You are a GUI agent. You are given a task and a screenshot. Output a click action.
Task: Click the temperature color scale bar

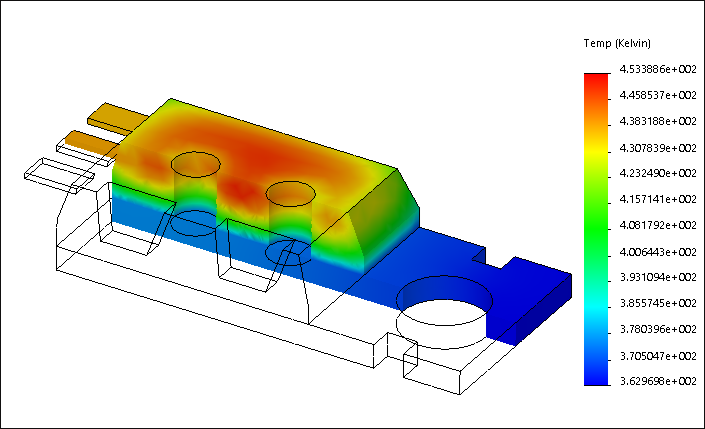point(596,229)
